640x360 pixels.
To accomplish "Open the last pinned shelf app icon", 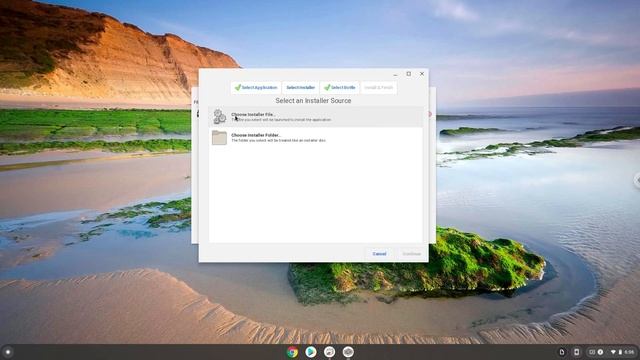I will [x=348, y=352].
